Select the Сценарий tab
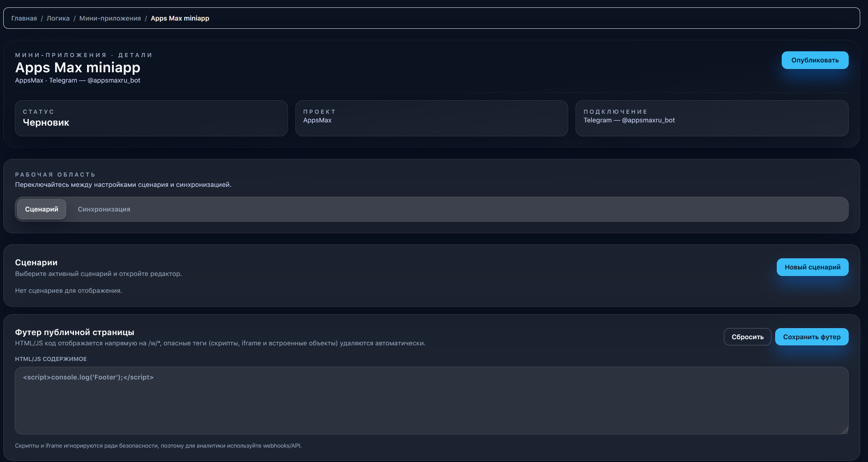868x462 pixels. (x=41, y=209)
